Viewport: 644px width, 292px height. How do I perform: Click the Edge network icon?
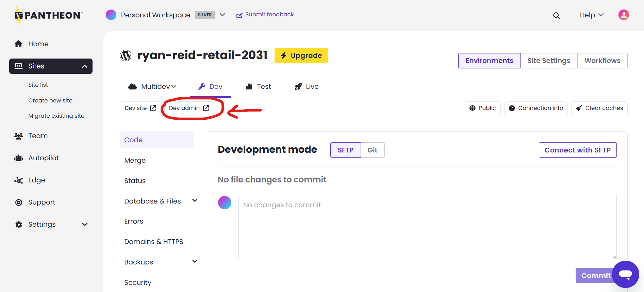click(x=19, y=180)
